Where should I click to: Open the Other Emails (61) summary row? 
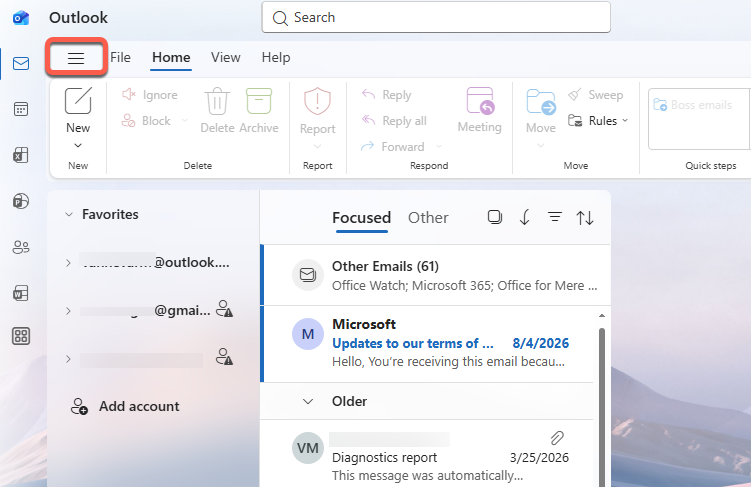coord(437,275)
